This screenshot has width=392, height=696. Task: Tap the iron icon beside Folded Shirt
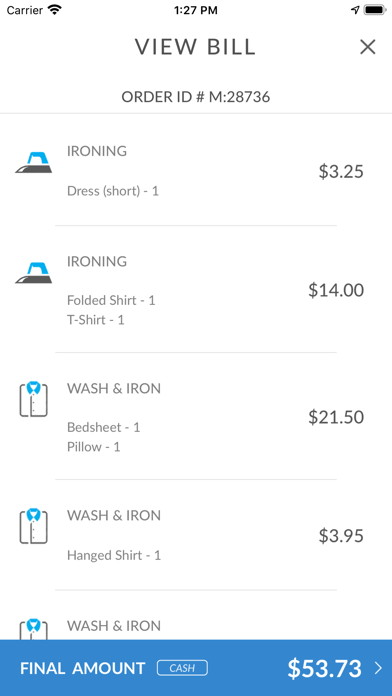click(34, 273)
